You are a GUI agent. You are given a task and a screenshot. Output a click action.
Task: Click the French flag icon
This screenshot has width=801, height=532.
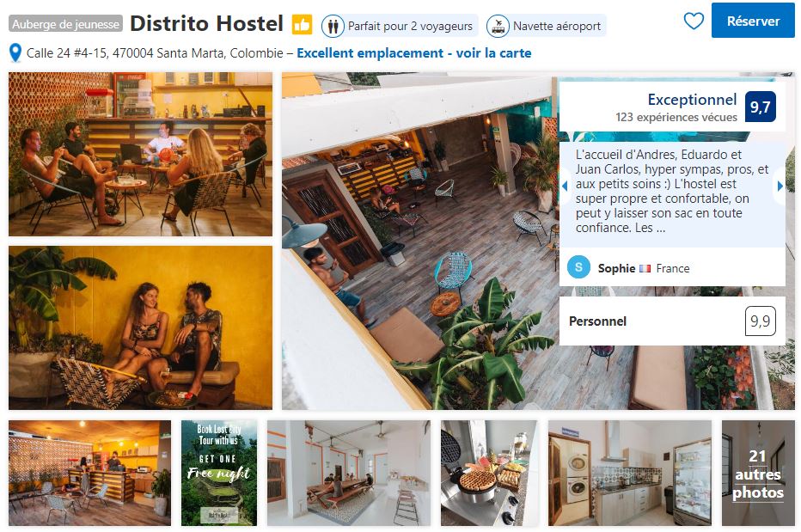(645, 268)
